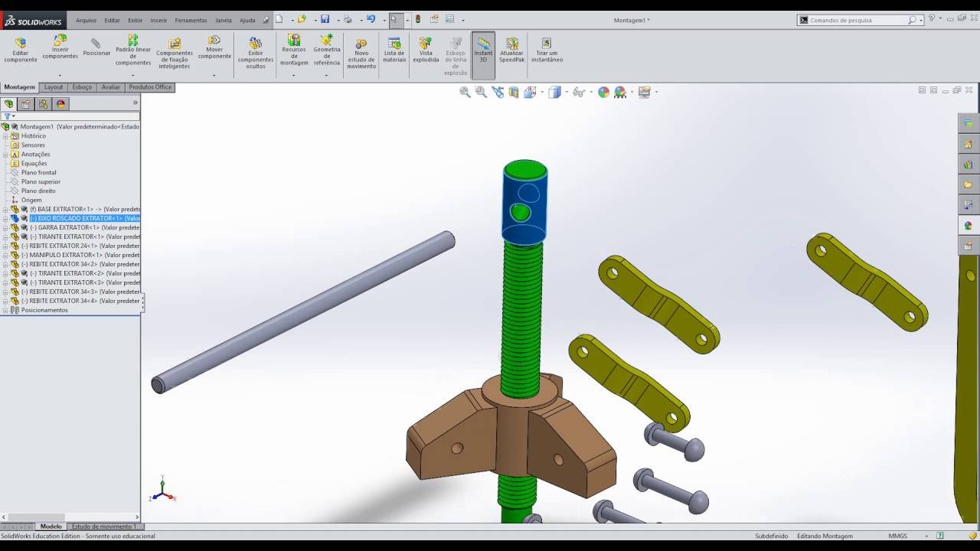Switch to the Layout tab
980x551 pixels.
[x=54, y=87]
